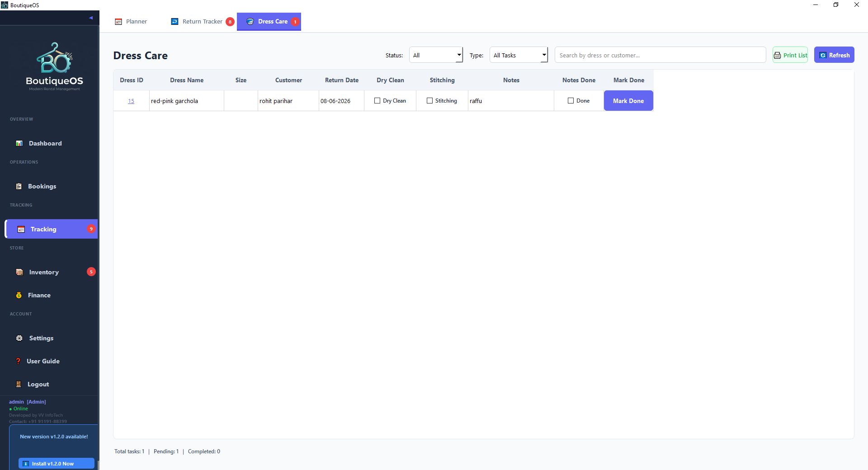Tick the Notes Done checkbox
The image size is (868, 470).
[x=571, y=101]
